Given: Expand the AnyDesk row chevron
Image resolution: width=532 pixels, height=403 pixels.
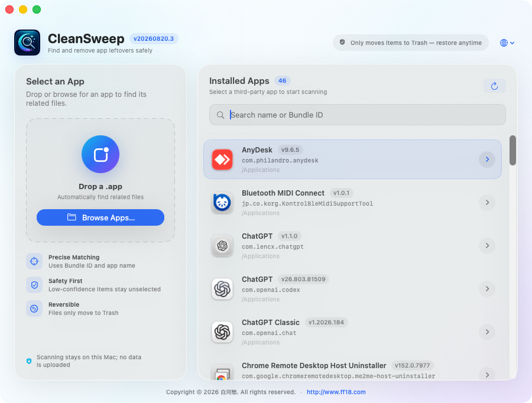Looking at the screenshot, I should tap(487, 159).
